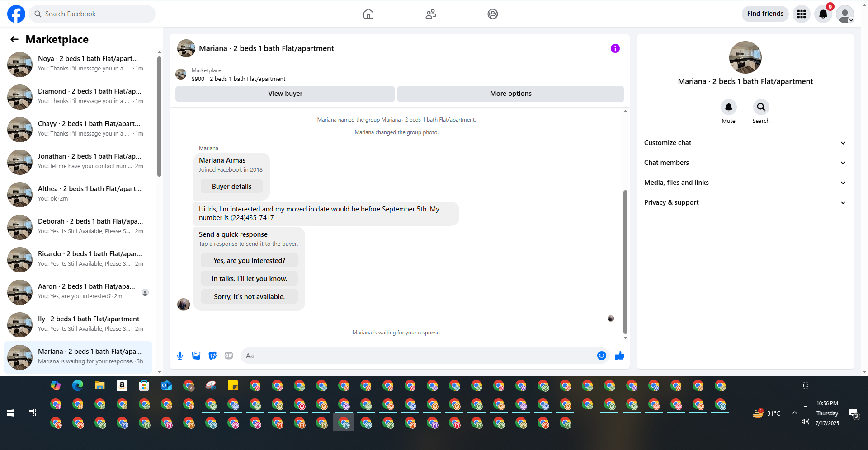The height and width of the screenshot is (450, 868).
Task: Go back using Marketplace back arrow
Action: click(14, 39)
